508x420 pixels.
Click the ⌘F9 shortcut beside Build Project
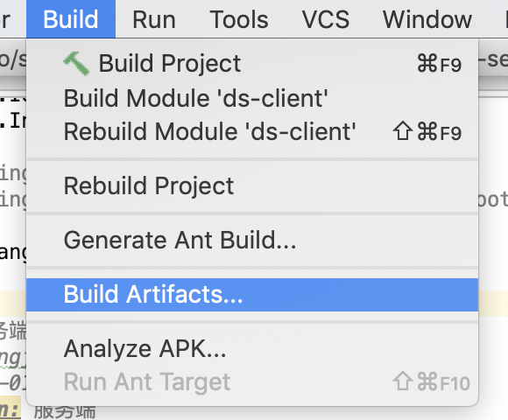coord(439,64)
